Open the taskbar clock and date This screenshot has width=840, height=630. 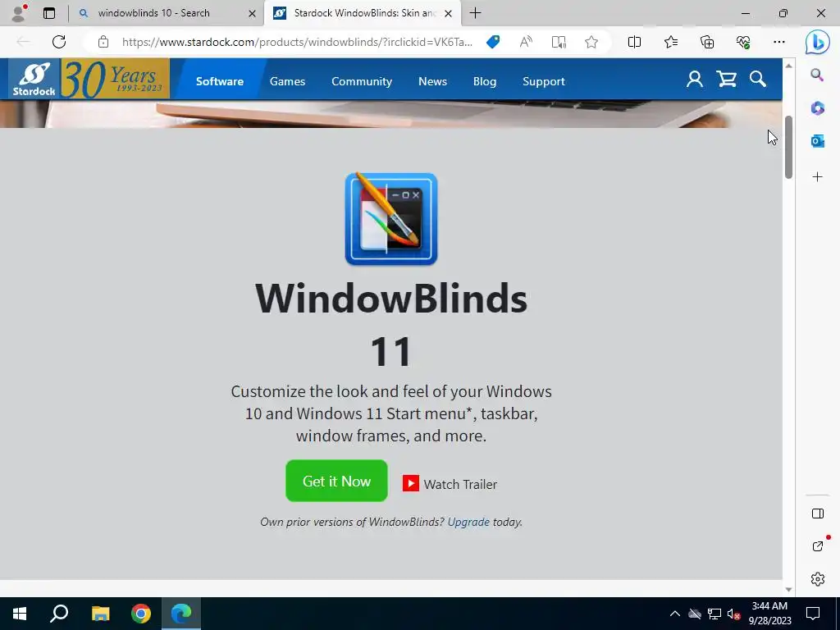coord(769,614)
